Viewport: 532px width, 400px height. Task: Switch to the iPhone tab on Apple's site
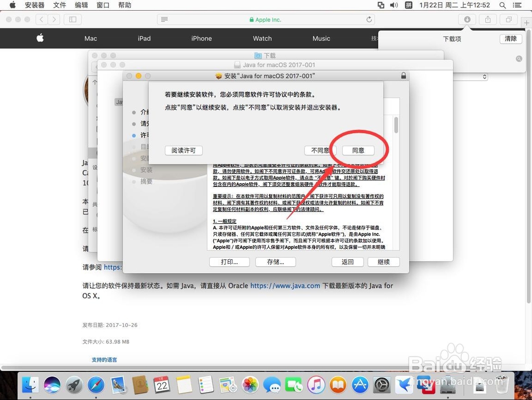(201, 38)
